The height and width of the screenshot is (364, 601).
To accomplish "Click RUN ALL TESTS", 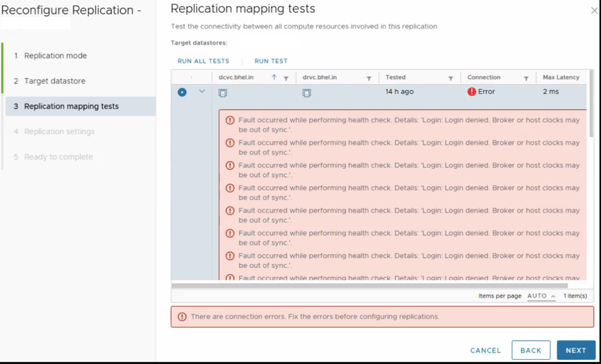I will pos(203,61).
